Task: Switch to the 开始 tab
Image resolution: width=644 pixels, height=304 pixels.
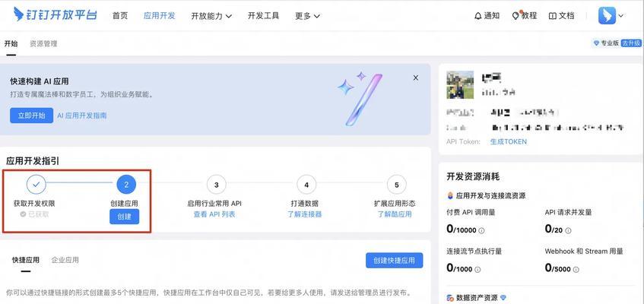Action: click(x=11, y=43)
